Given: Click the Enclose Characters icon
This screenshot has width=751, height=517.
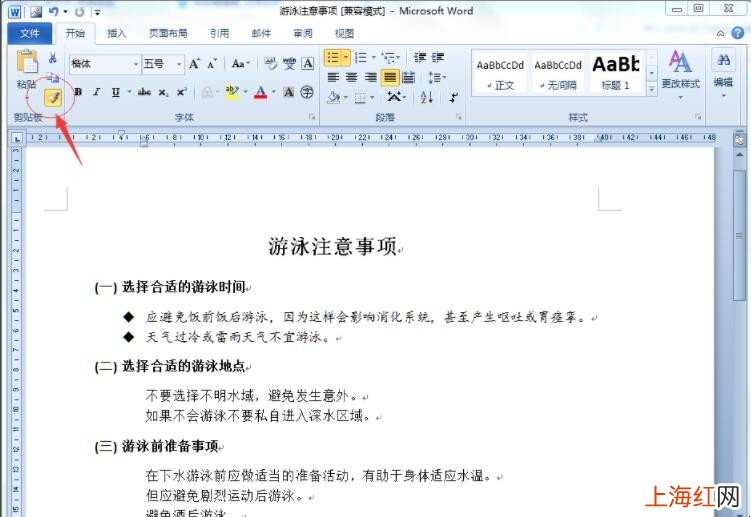Looking at the screenshot, I should pyautogui.click(x=307, y=92).
